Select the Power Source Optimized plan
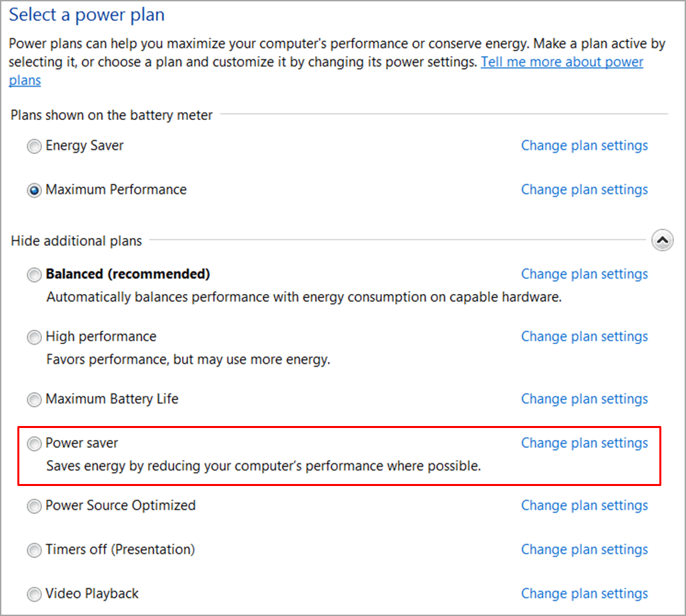 (34, 507)
